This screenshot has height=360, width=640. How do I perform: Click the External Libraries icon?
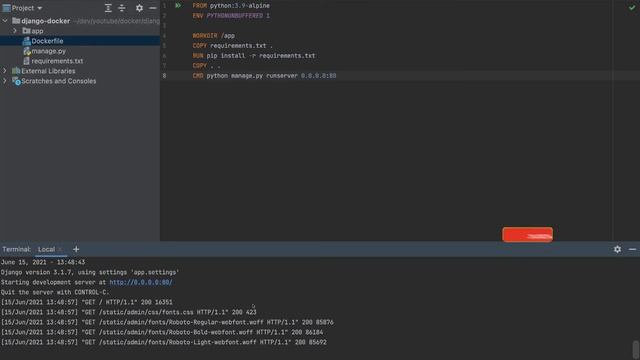[x=16, y=71]
